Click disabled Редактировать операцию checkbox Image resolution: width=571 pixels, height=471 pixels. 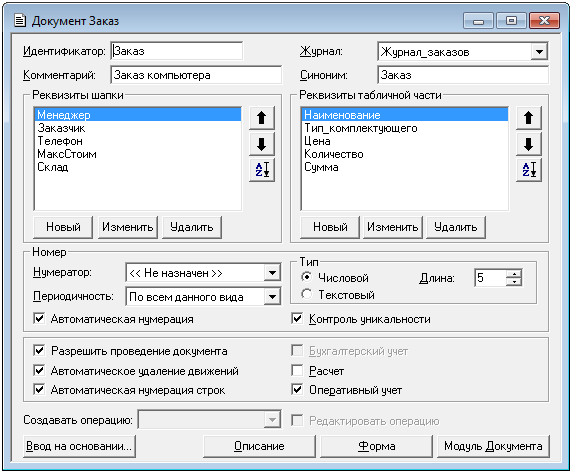(x=297, y=421)
